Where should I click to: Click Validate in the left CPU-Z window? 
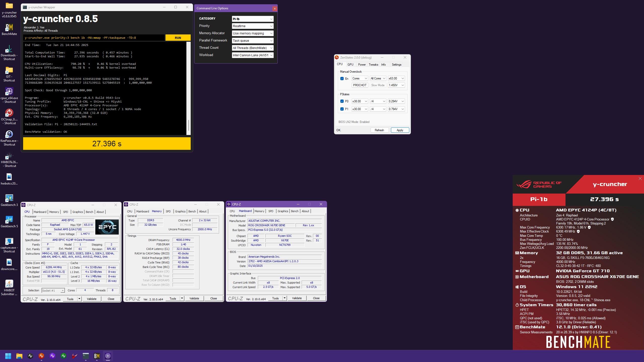[x=92, y=299]
